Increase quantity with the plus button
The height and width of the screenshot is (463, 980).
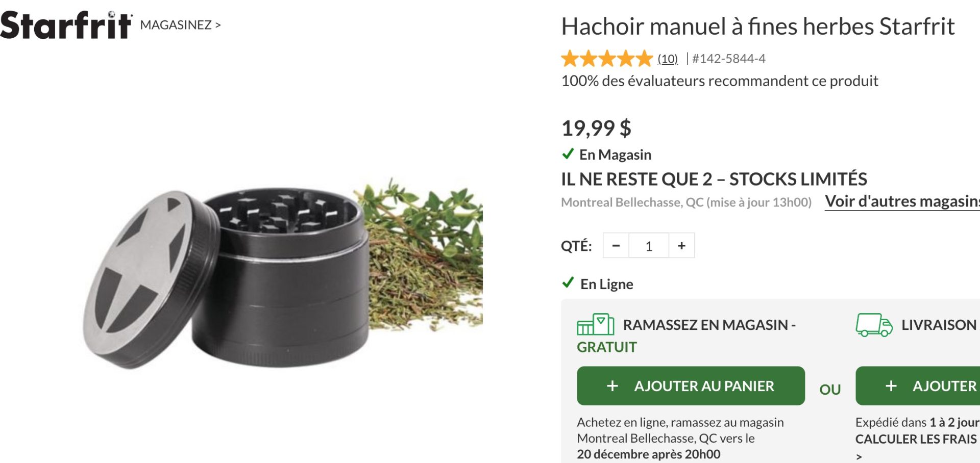(x=681, y=246)
